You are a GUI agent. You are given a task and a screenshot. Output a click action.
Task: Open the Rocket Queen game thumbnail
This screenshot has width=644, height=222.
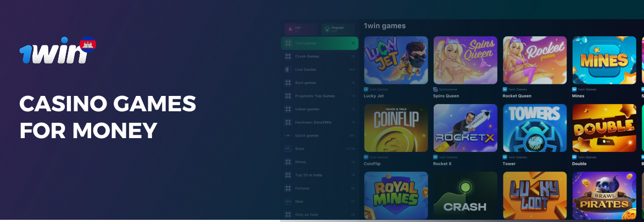coord(535,60)
